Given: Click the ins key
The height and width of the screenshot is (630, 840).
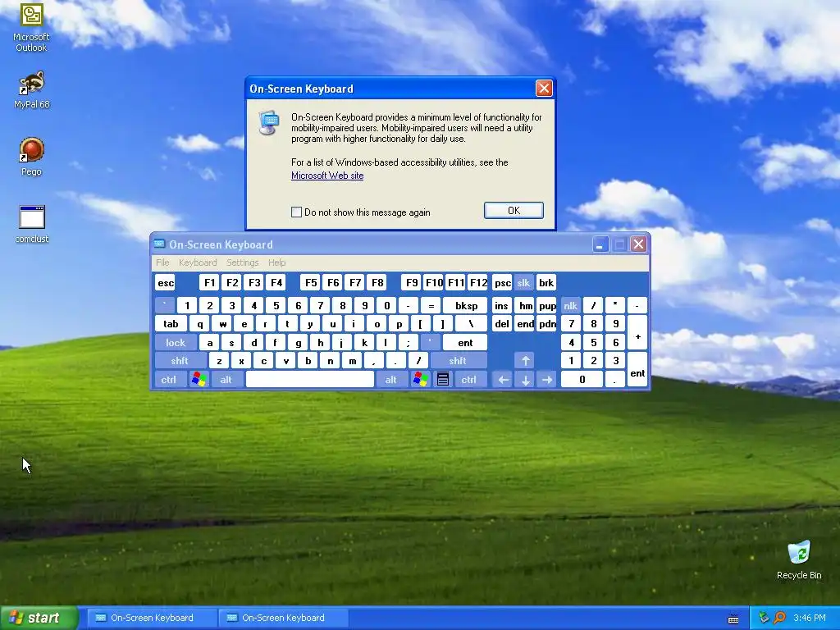Looking at the screenshot, I should coord(501,305).
